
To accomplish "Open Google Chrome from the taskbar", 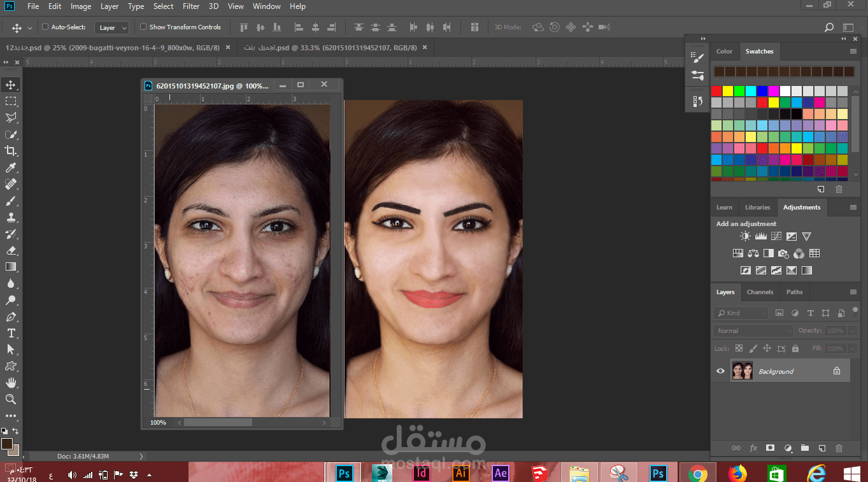I will (697, 473).
